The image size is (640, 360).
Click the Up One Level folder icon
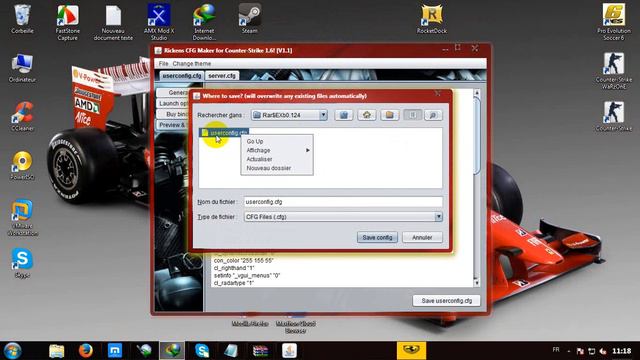click(344, 115)
